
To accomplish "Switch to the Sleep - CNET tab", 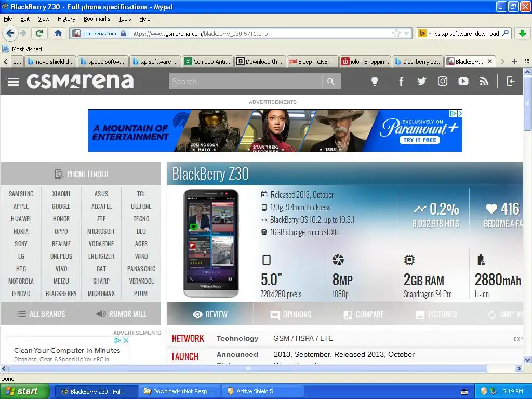I will click(312, 61).
